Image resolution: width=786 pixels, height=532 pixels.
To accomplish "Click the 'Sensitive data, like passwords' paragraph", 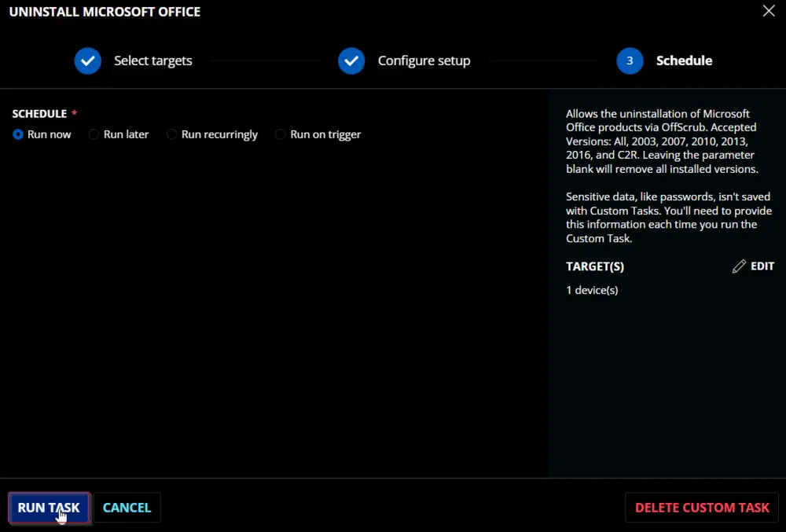I will pos(669,218).
